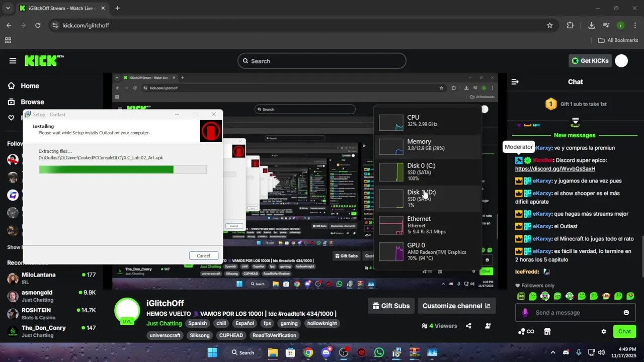This screenshot has height=362, width=644.
Task: Open chat settings gear icon
Action: pyautogui.click(x=604, y=332)
